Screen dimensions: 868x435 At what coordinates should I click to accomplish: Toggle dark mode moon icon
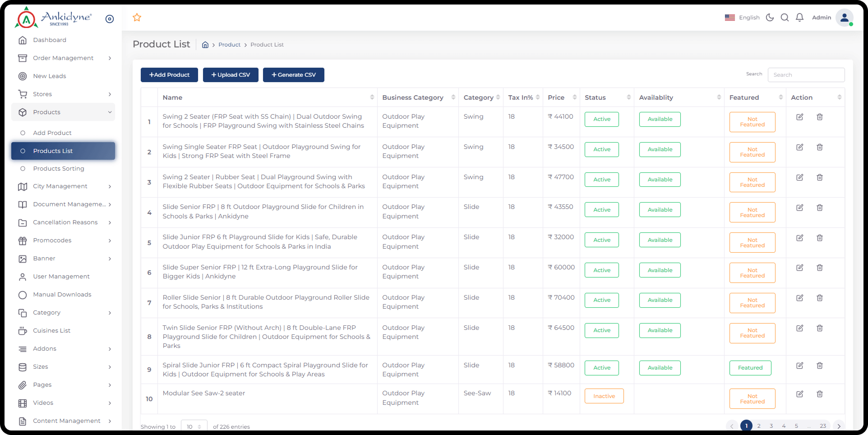[x=770, y=18]
